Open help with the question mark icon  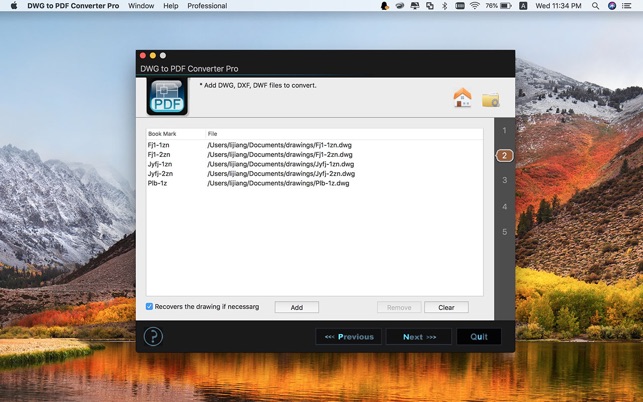tap(153, 337)
